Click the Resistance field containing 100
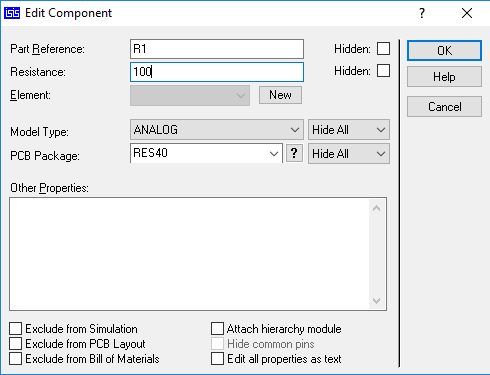490x375 pixels. pyautogui.click(x=217, y=72)
